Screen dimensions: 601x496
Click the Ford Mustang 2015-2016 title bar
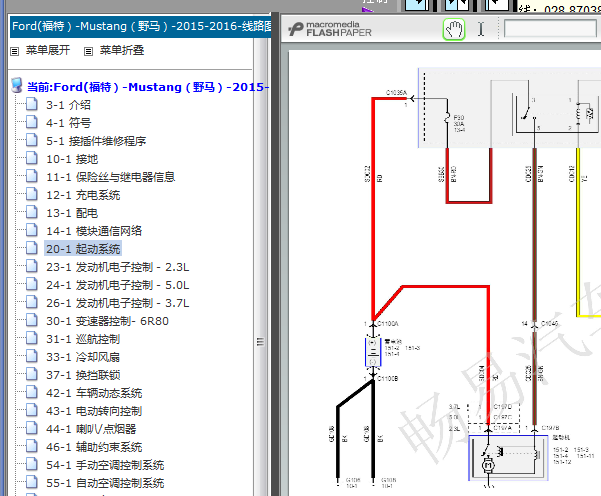tap(140, 26)
